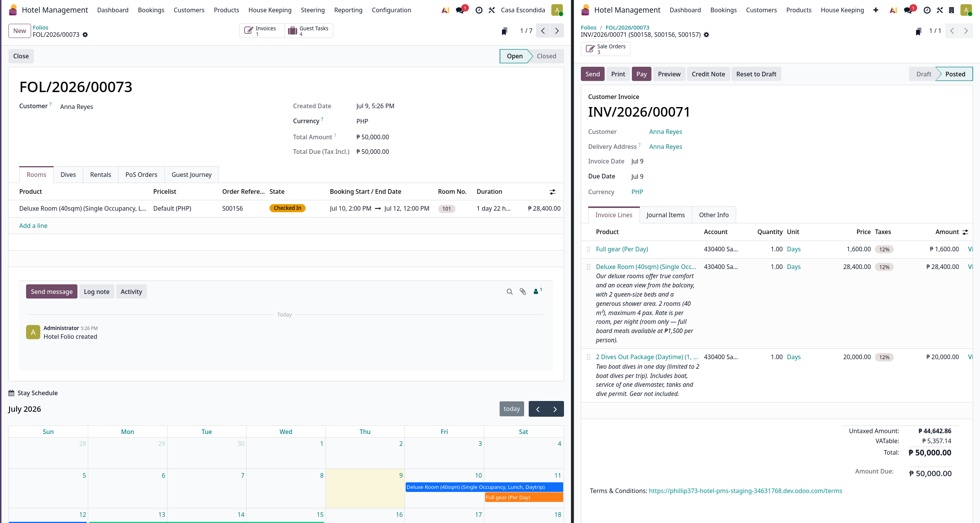Image resolution: width=980 pixels, height=523 pixels.
Task: Open debug tools icon in left window
Action: tap(492, 10)
